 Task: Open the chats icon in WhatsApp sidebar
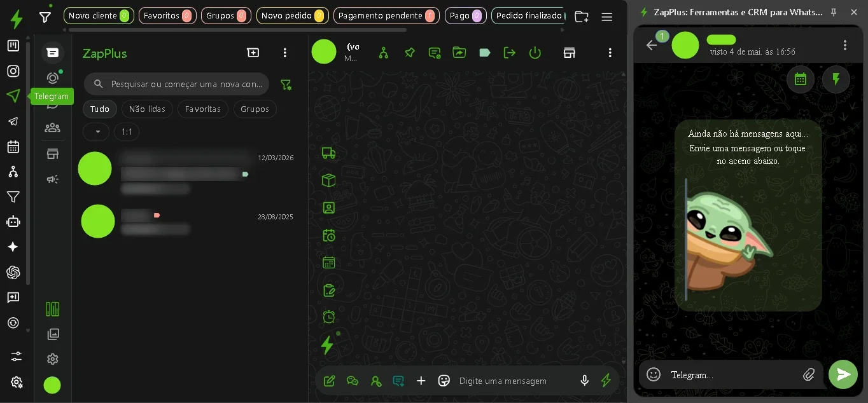tap(53, 53)
